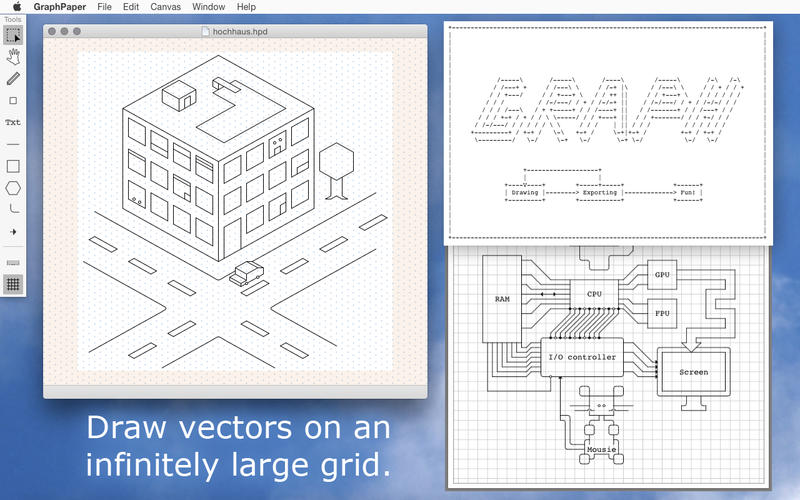The height and width of the screenshot is (500, 800).
Task: Select the Txt text tool
Action: [x=13, y=122]
